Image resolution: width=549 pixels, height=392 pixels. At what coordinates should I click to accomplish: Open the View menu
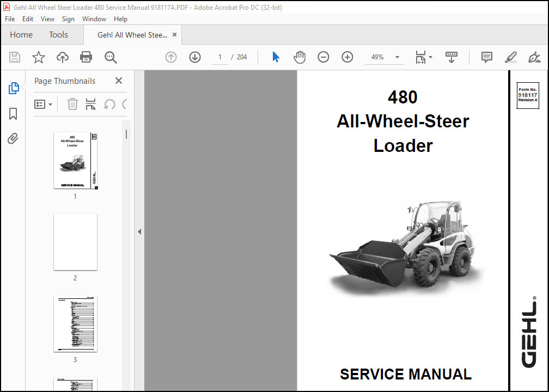pos(47,19)
